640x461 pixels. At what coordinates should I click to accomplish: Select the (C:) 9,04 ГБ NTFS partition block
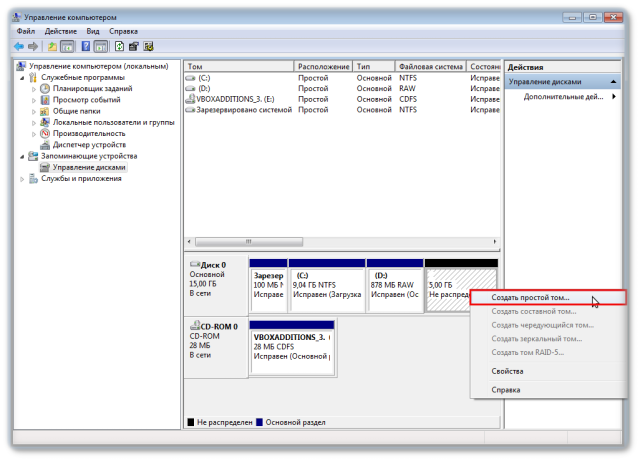(x=329, y=283)
